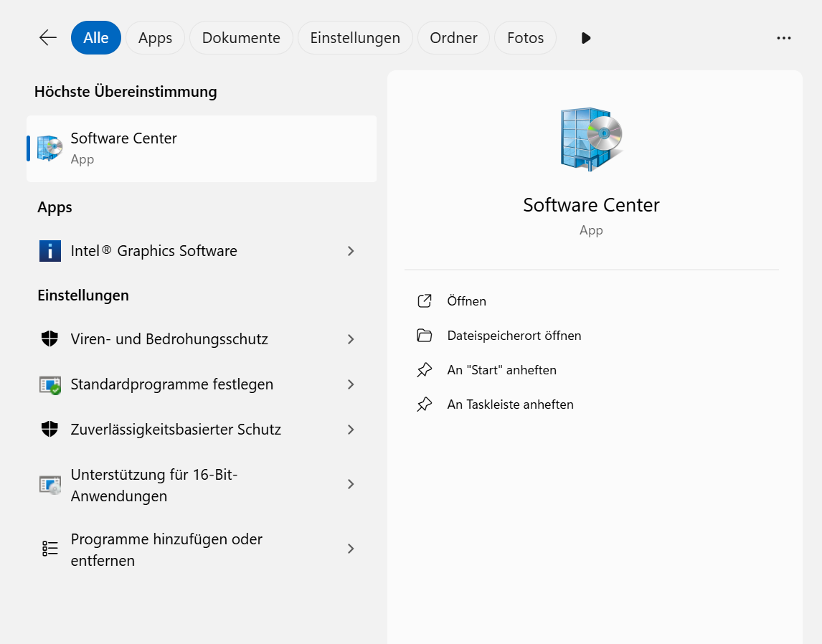
Task: Click the large Software Center icon in preview
Action: [x=591, y=139]
